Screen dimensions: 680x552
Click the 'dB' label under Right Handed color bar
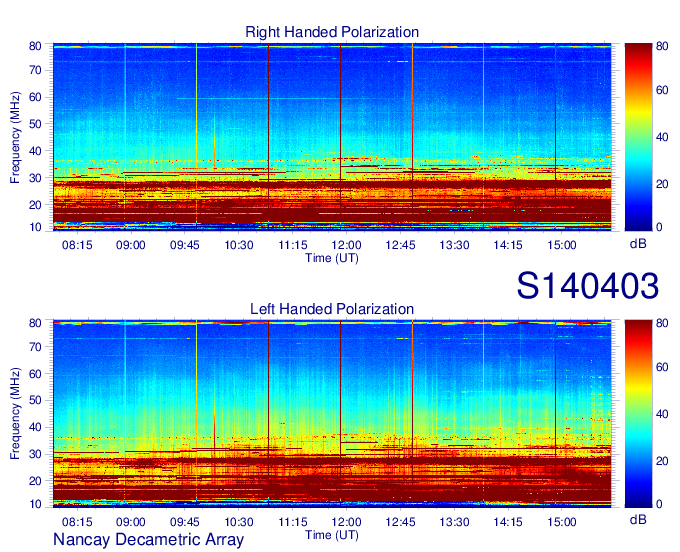tap(638, 244)
